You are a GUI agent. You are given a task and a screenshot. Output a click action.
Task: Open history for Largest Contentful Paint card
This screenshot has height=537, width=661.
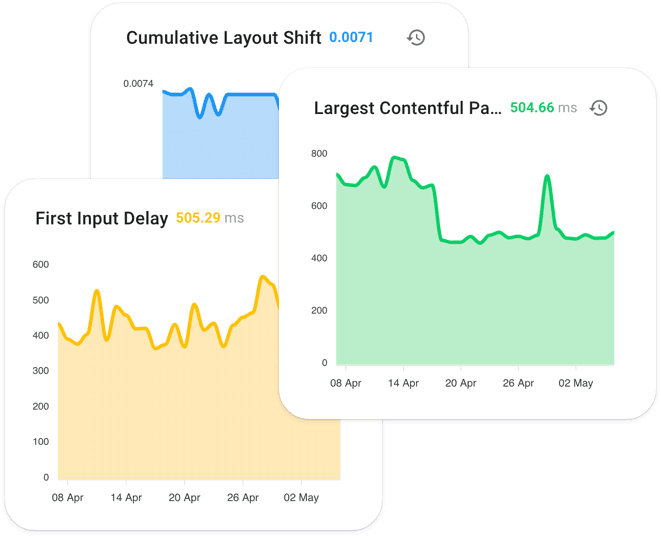[x=598, y=108]
